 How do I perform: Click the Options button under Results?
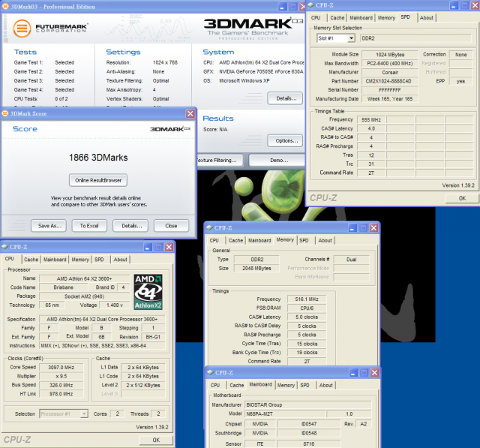(x=286, y=141)
